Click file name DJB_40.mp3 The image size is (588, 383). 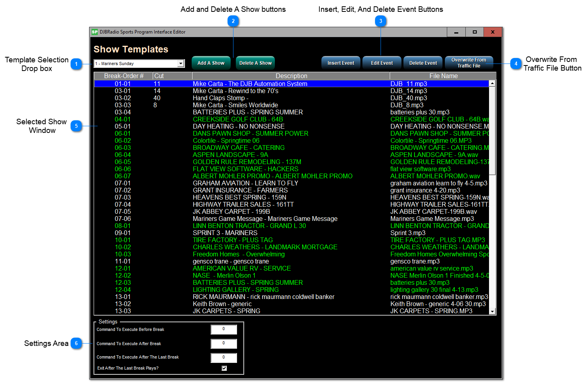[x=409, y=98]
